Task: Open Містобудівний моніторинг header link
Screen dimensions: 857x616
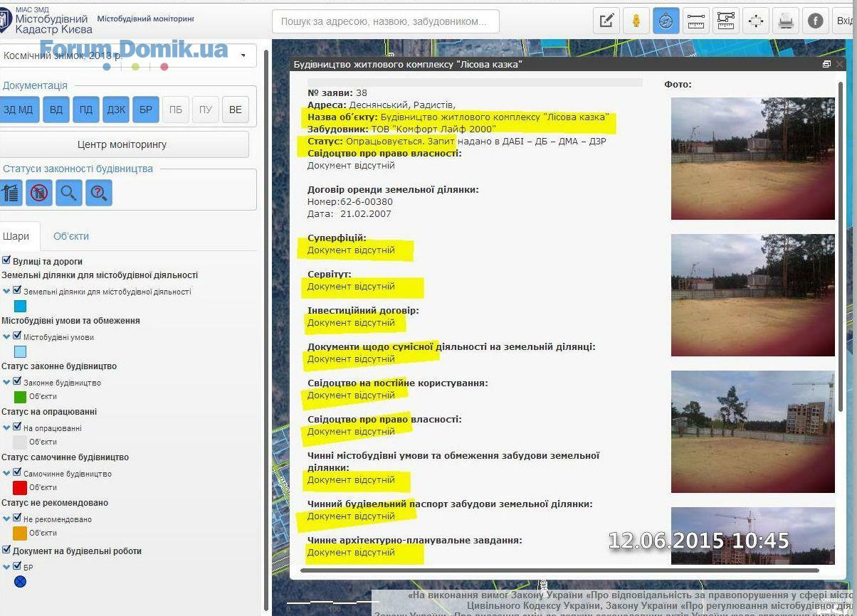Action: [146, 18]
